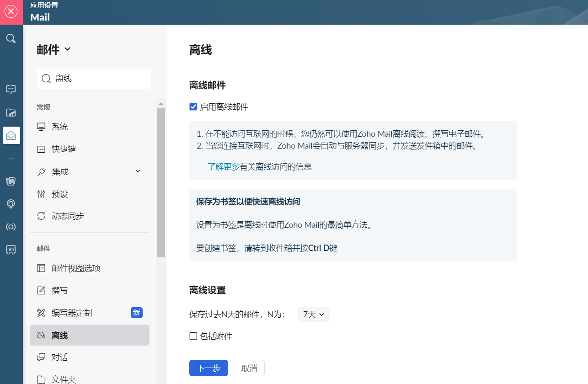Enable the 包括附件 checkbox
This screenshot has height=384, width=588.
coord(193,336)
